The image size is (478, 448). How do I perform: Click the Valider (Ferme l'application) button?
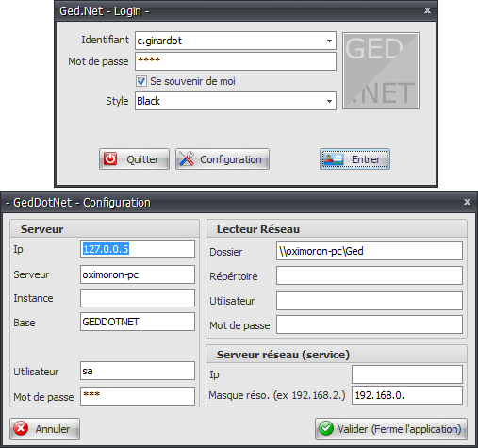391,428
